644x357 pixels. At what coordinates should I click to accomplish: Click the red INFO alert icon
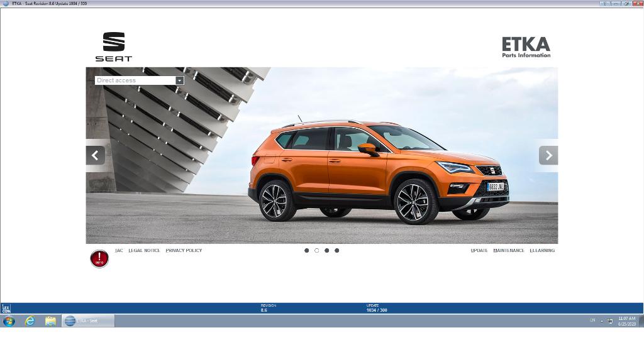click(x=99, y=258)
